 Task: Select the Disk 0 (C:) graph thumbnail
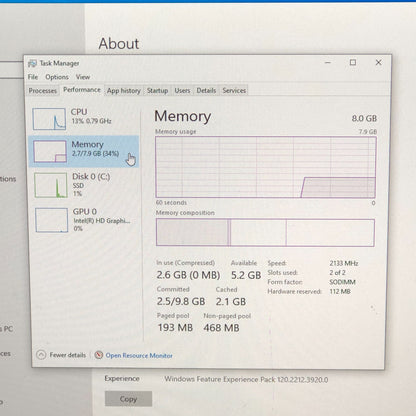pyautogui.click(x=51, y=185)
